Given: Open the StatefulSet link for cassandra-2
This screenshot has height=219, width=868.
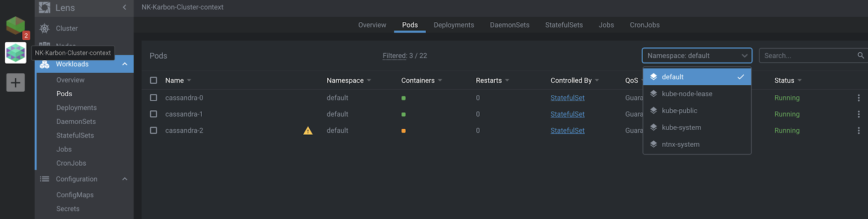Looking at the screenshot, I should pos(567,130).
